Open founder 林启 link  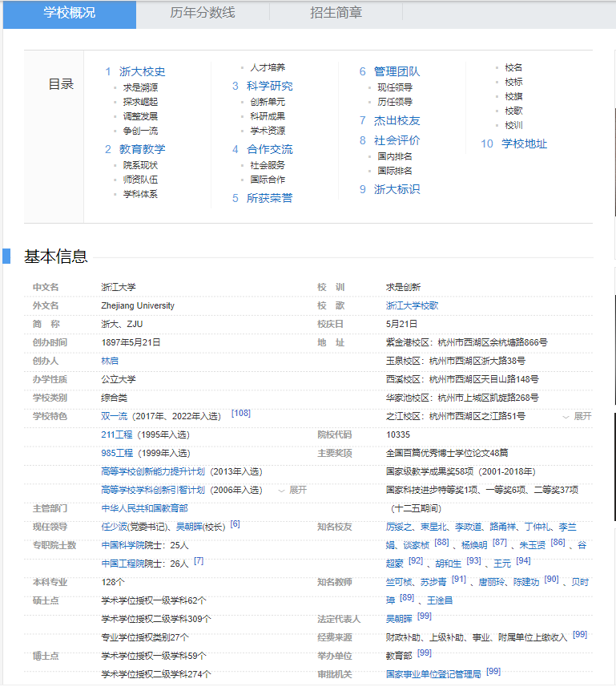point(110,361)
